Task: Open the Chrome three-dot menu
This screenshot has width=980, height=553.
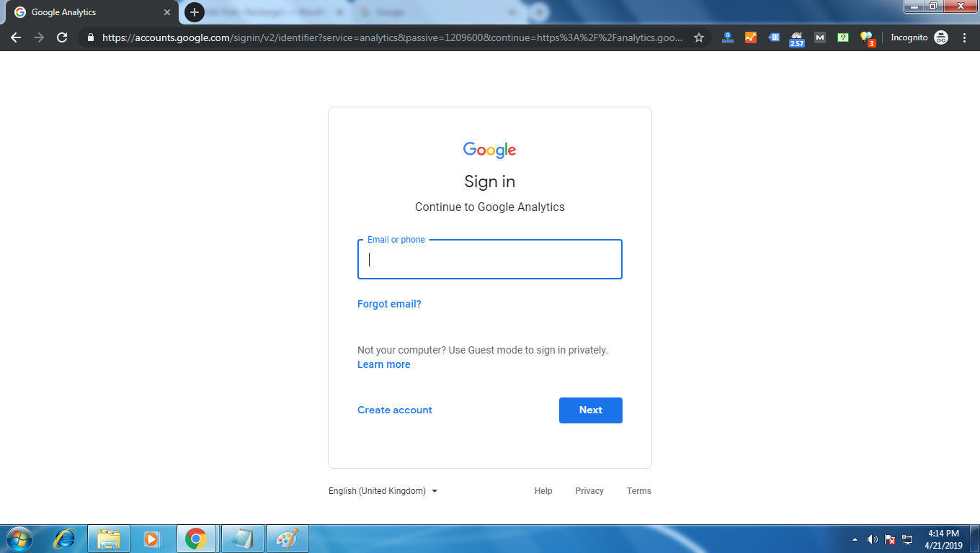Action: tap(964, 37)
